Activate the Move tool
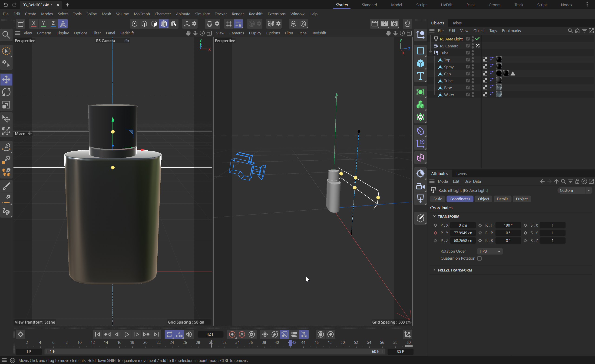 pyautogui.click(x=6, y=79)
